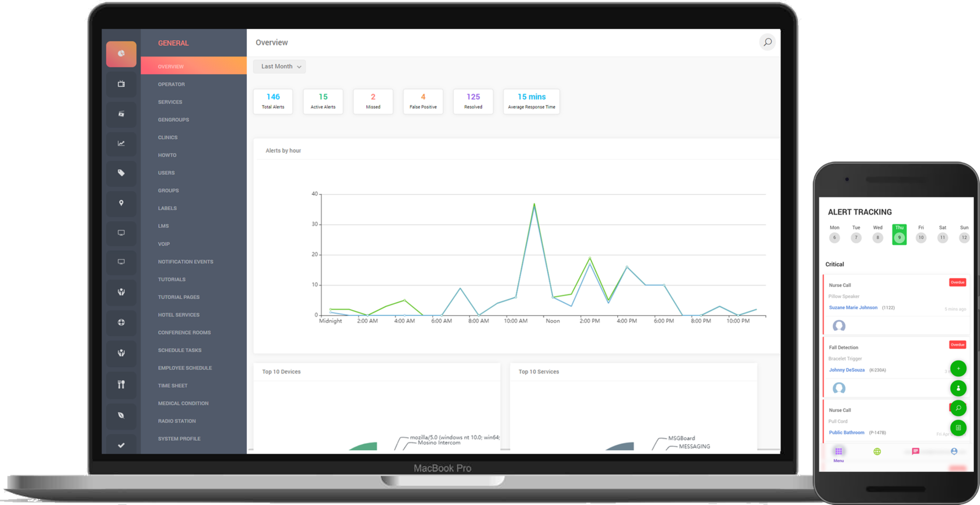Click the Total Alerts 146 card
Image resolution: width=980 pixels, height=505 pixels.
pos(273,101)
